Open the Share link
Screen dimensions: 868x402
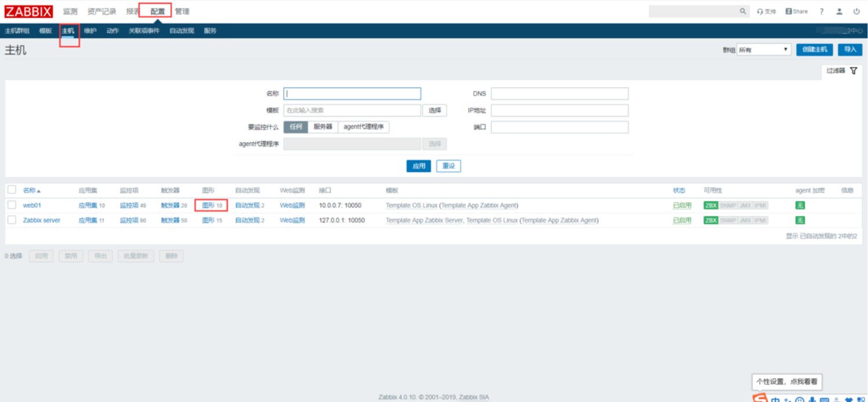pyautogui.click(x=797, y=12)
